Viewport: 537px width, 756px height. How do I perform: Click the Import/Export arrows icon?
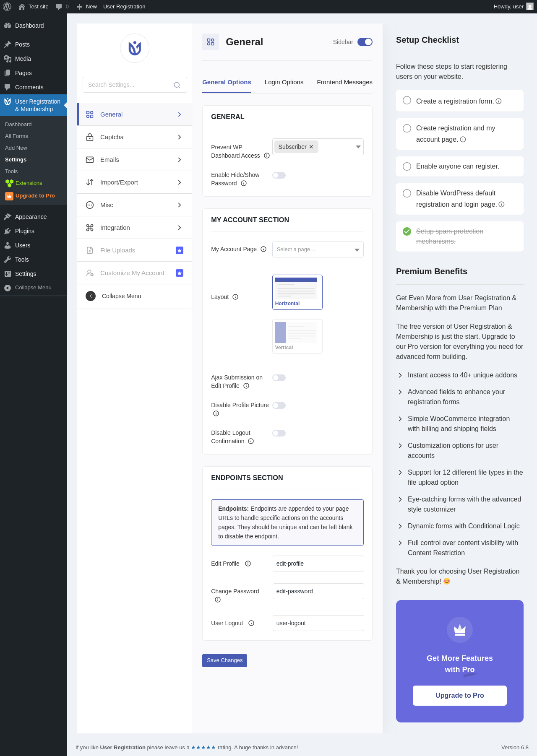90,182
